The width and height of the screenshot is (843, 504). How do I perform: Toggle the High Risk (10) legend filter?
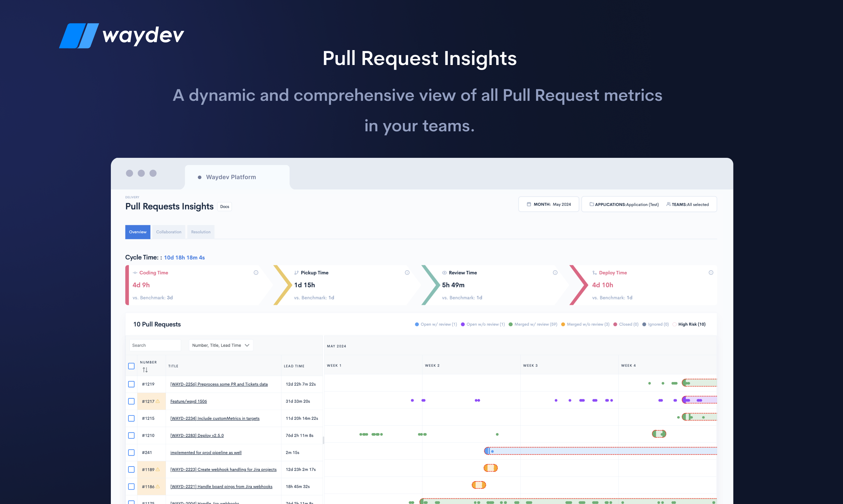689,324
